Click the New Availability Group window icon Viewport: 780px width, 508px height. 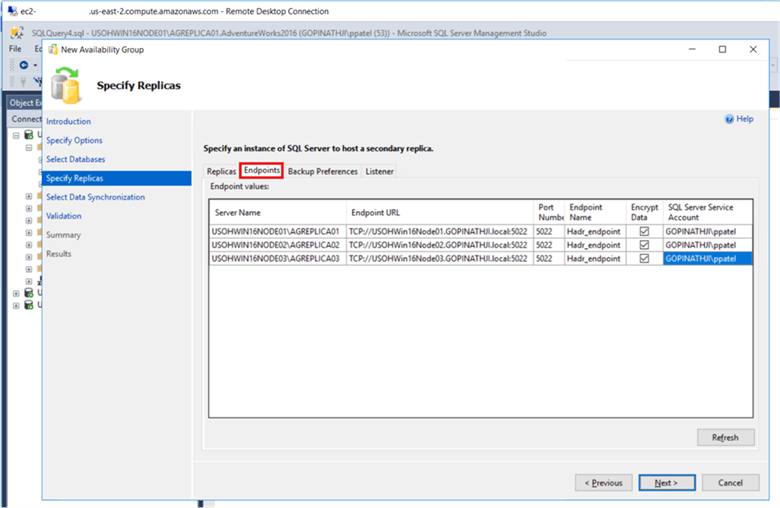tap(53, 49)
